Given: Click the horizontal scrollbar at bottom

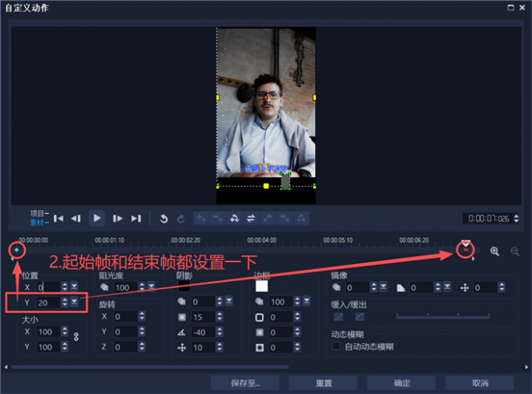Looking at the screenshot, I should [150, 367].
